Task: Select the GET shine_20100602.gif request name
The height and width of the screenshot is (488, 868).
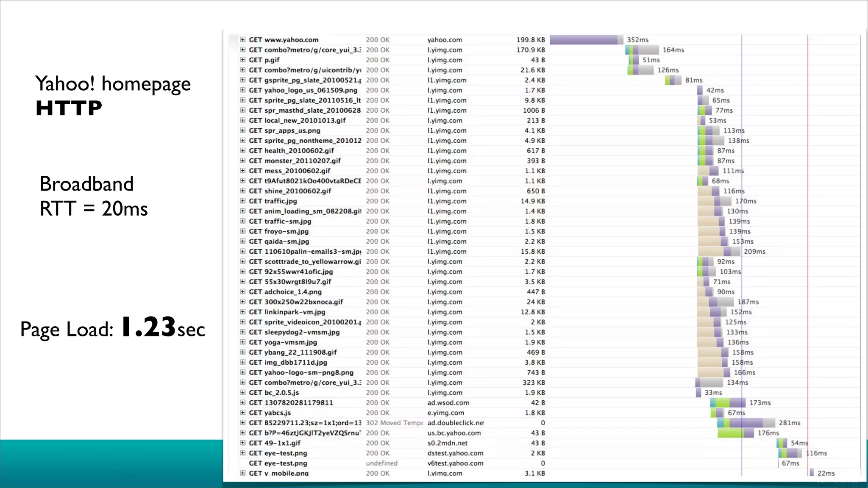Action: click(290, 191)
